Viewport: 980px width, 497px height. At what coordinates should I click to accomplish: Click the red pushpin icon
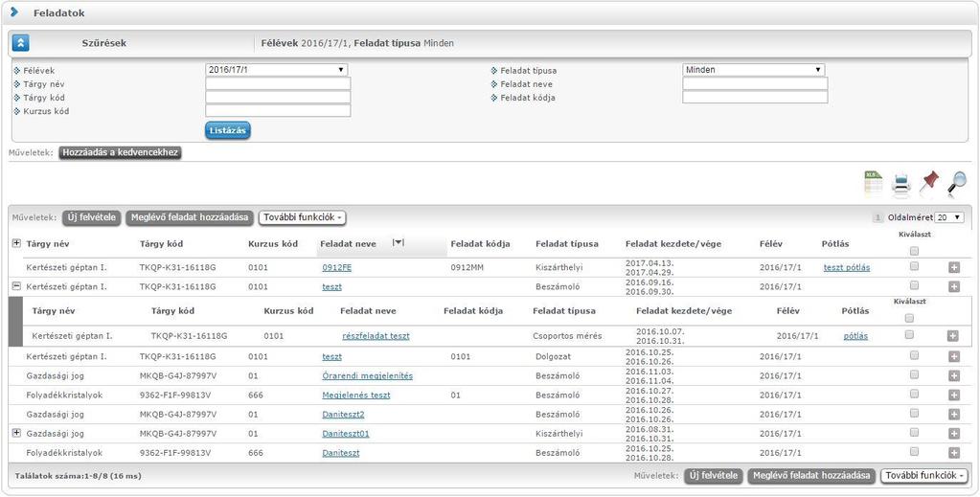[929, 182]
